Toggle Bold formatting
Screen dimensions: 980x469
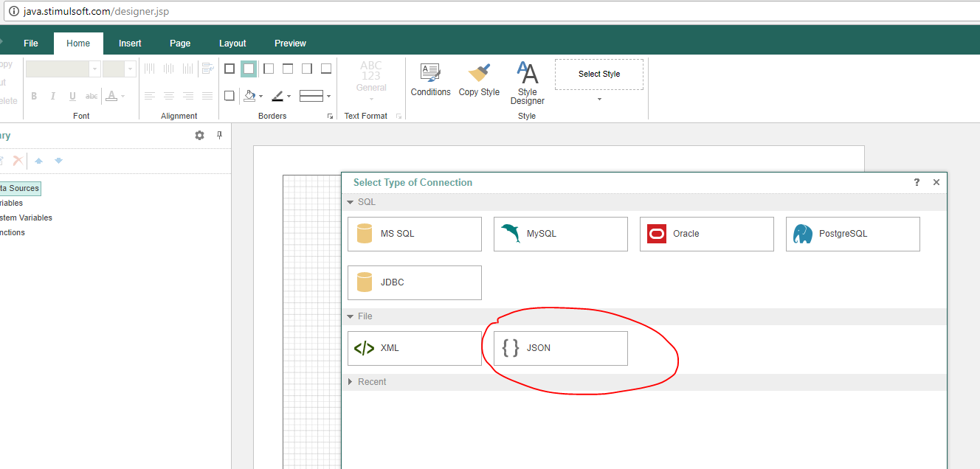click(x=34, y=96)
